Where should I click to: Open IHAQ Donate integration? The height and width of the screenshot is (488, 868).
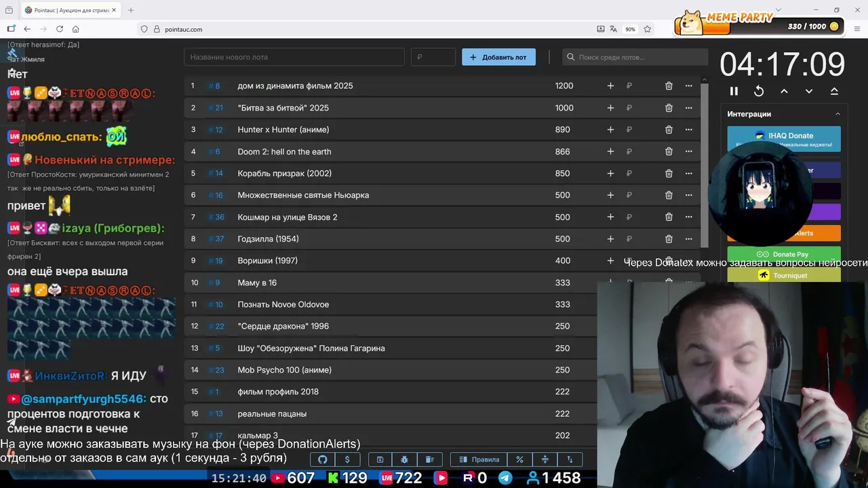point(784,138)
